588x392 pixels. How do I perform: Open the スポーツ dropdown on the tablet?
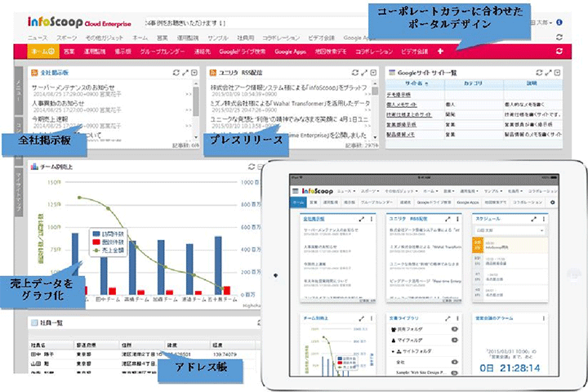[x=370, y=191]
